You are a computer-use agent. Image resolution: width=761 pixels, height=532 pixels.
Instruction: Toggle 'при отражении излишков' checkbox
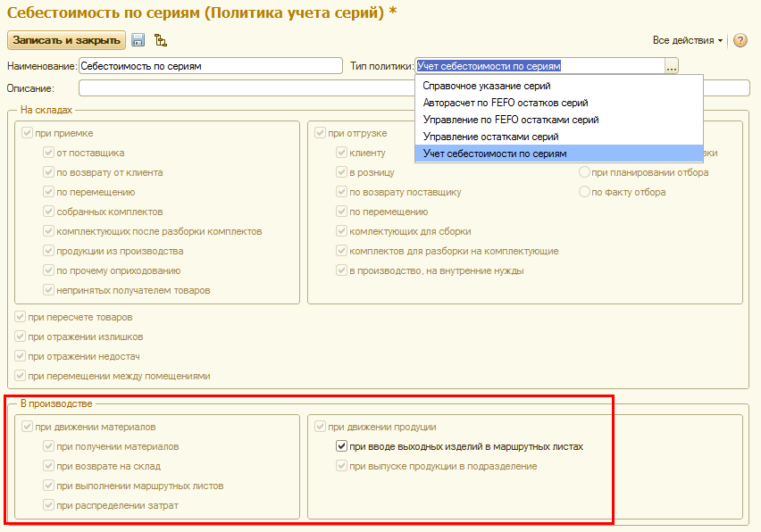(x=20, y=337)
